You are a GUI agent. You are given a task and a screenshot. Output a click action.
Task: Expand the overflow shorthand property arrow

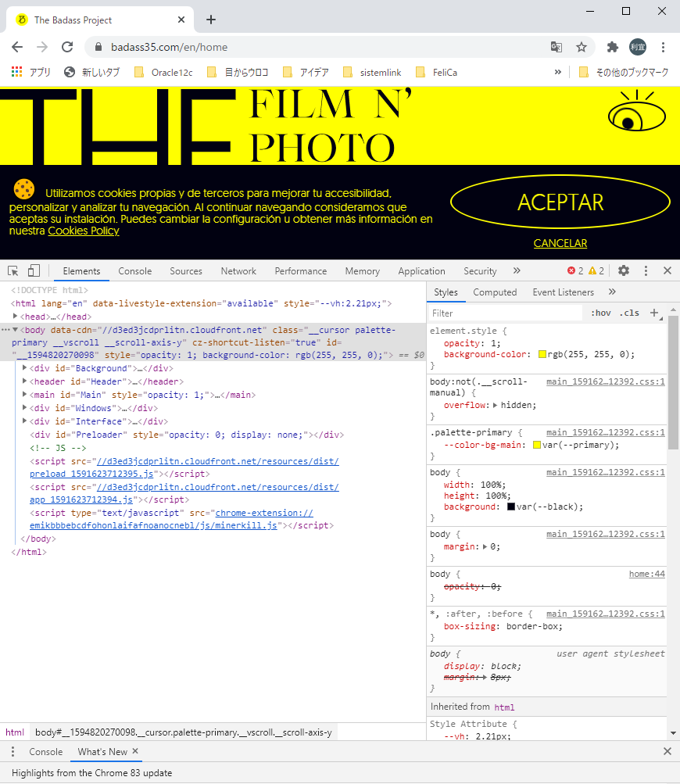(x=495, y=405)
